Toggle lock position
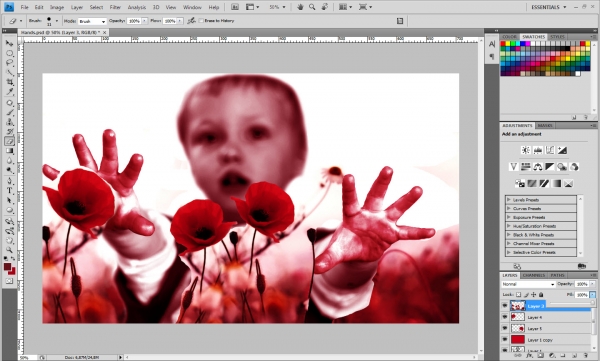The width and height of the screenshot is (600, 361). pyautogui.click(x=534, y=295)
